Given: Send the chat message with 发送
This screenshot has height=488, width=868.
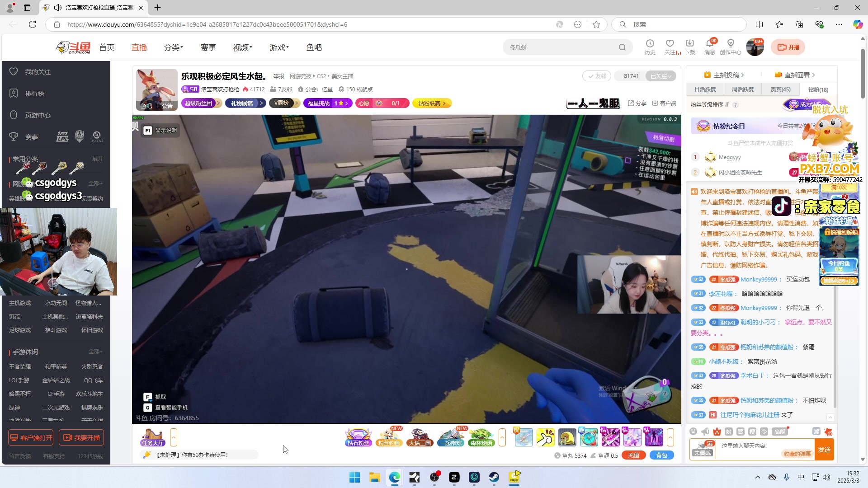Looking at the screenshot, I should [824, 450].
